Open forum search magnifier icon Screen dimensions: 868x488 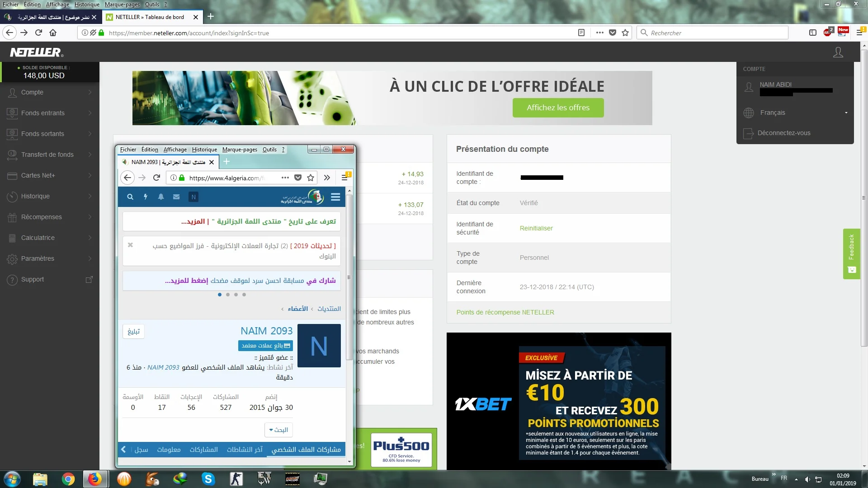click(x=130, y=197)
